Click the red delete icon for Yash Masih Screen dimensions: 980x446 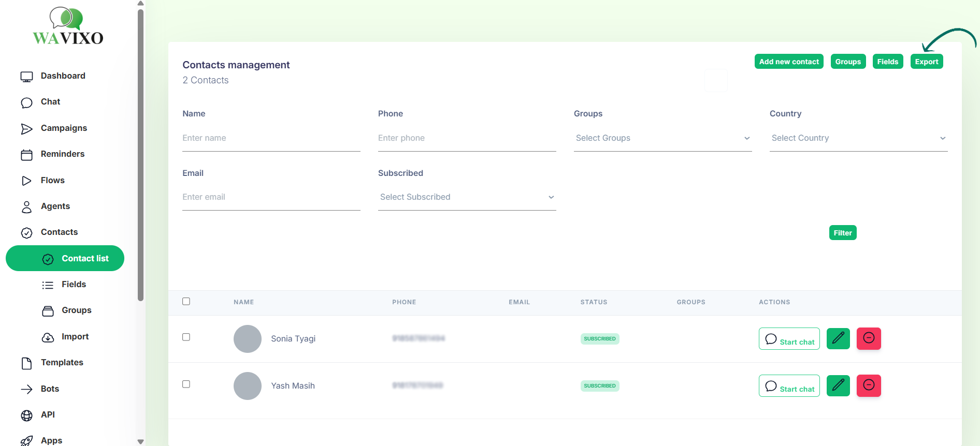(868, 386)
